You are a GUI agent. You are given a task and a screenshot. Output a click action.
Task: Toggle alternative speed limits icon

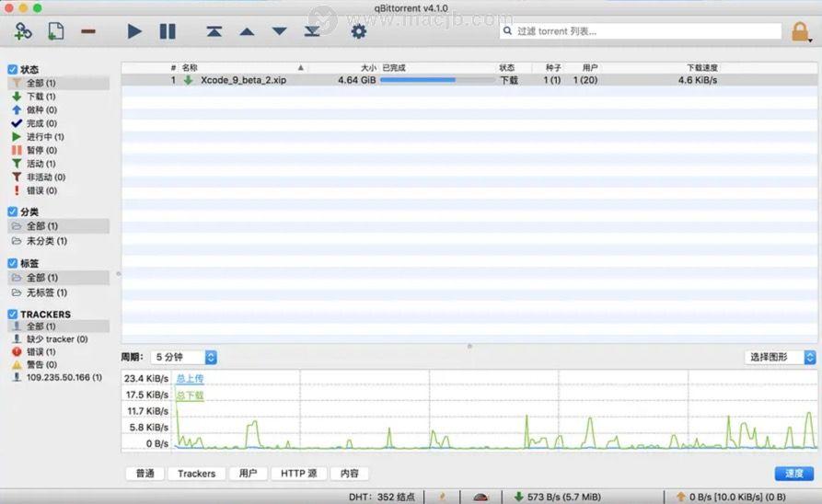480,497
